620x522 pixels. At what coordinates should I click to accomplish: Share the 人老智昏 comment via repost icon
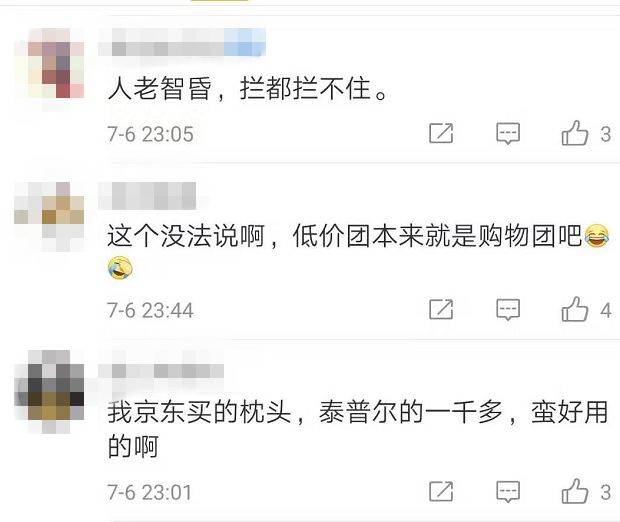coord(441,133)
